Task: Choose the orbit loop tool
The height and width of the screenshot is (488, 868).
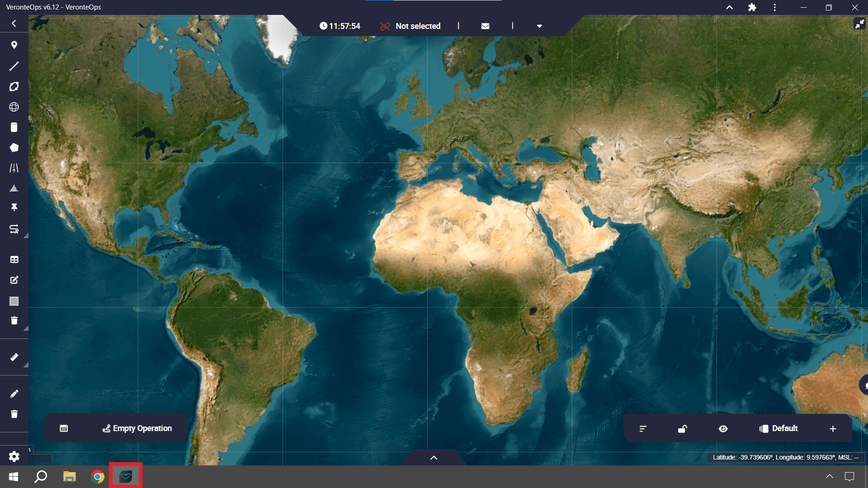Action: point(14,87)
